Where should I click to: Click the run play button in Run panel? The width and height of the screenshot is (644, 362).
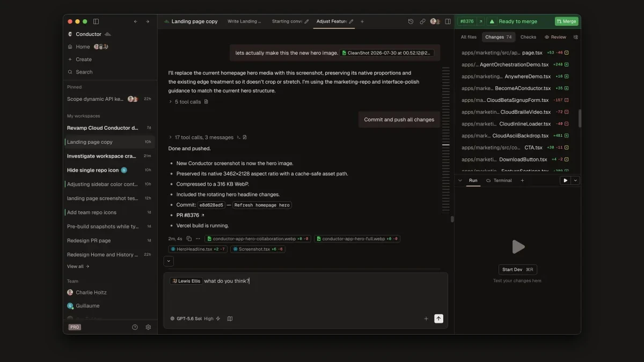tap(565, 181)
